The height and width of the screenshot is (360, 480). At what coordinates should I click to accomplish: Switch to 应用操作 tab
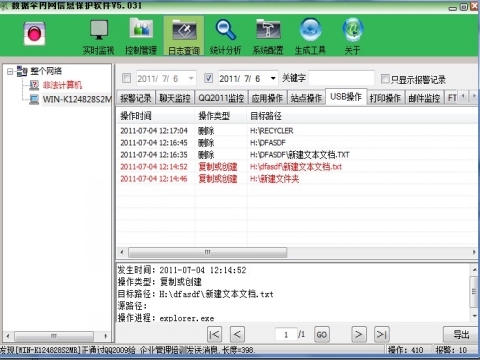coord(267,98)
